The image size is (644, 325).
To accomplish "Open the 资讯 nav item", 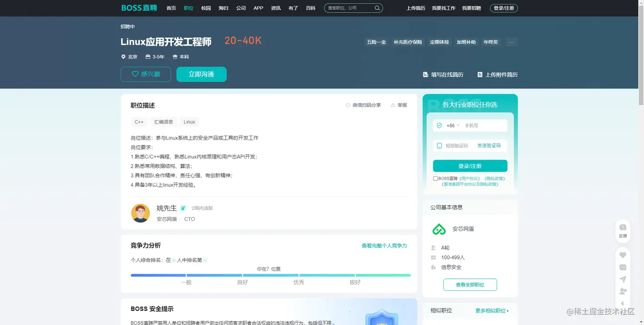I will point(276,8).
